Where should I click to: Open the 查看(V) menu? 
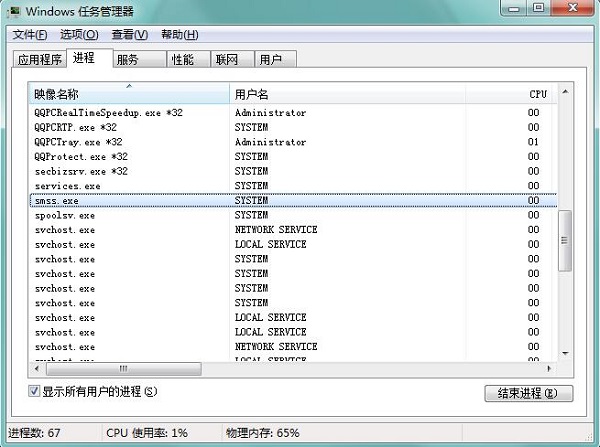pos(130,35)
